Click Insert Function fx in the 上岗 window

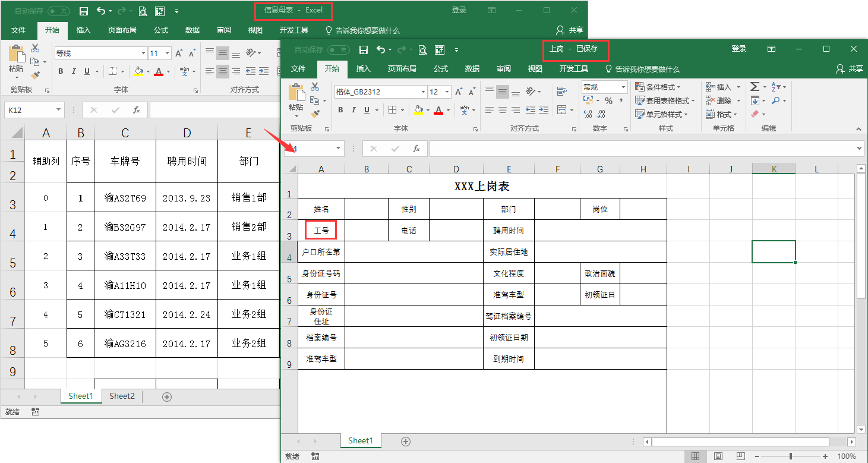coord(416,149)
